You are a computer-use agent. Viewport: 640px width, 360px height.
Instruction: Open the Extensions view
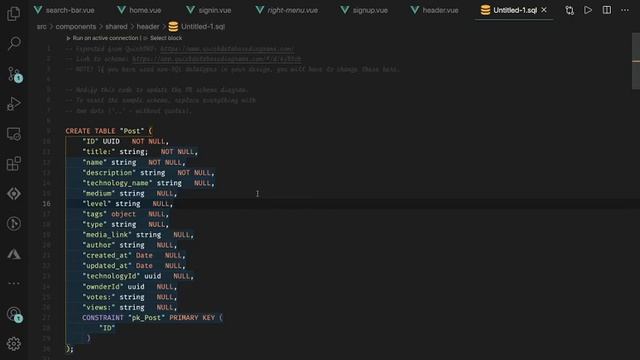tap(13, 164)
